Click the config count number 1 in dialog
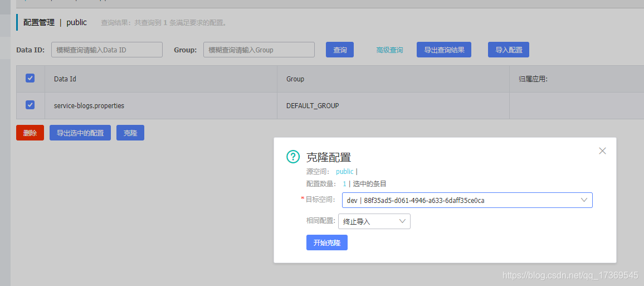The height and width of the screenshot is (286, 644). pyautogui.click(x=345, y=183)
